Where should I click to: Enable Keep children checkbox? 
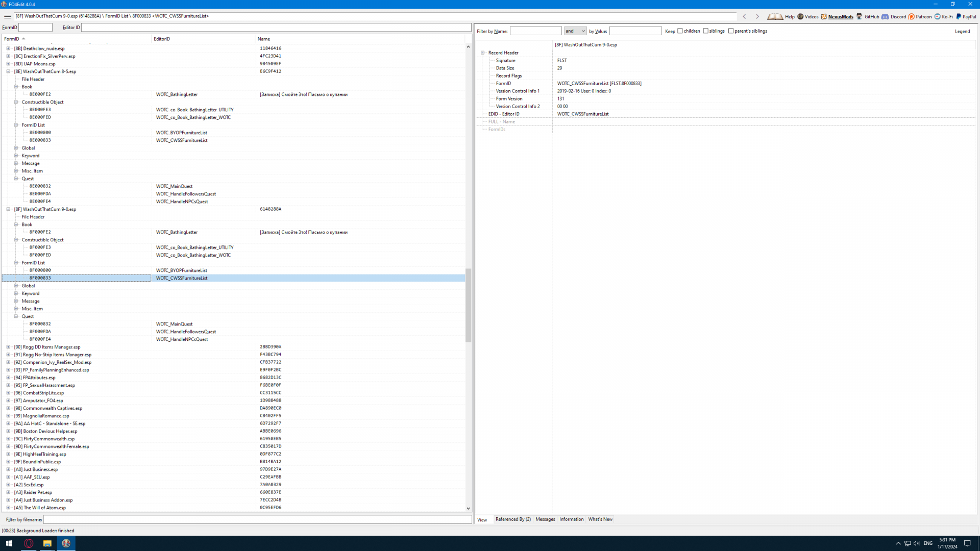coord(680,31)
